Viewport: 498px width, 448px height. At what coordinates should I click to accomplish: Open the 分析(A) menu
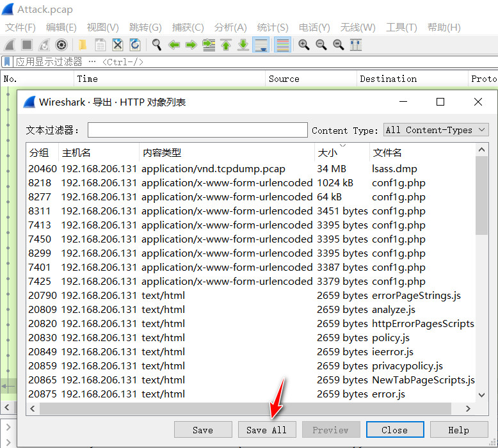(230, 28)
